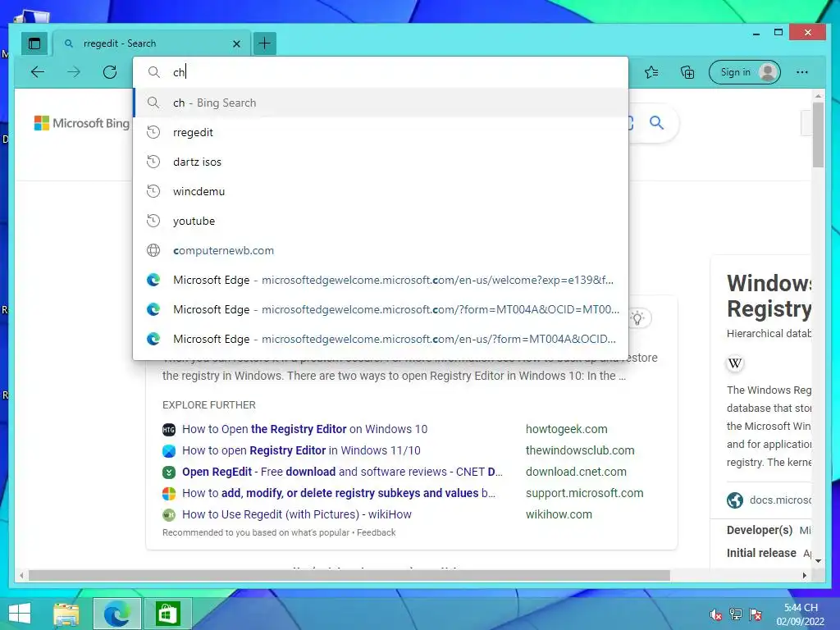This screenshot has height=630, width=840.
Task: Click the horizontal scrollbar thumb
Action: [x=349, y=575]
